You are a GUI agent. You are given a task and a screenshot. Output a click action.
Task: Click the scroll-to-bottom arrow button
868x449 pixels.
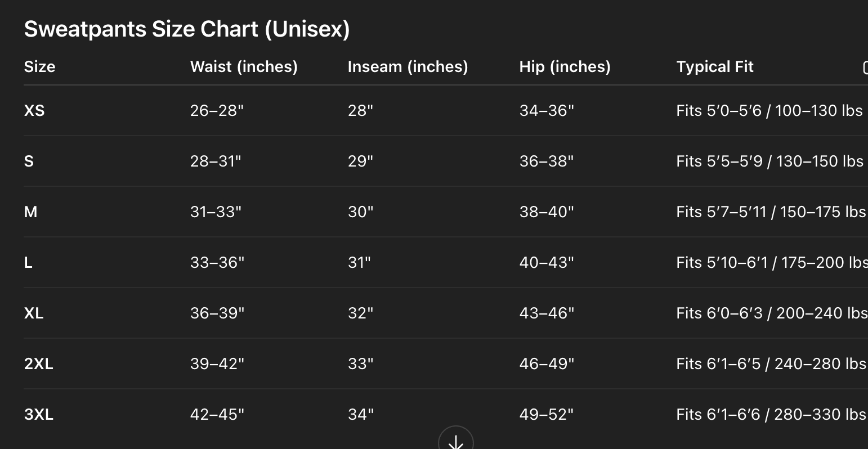(456, 439)
